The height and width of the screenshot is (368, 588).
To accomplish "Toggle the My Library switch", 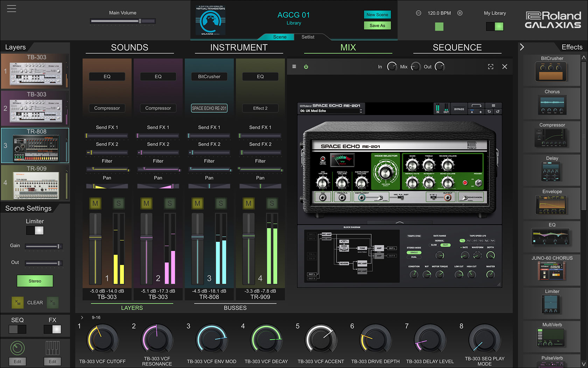I will 495,26.
